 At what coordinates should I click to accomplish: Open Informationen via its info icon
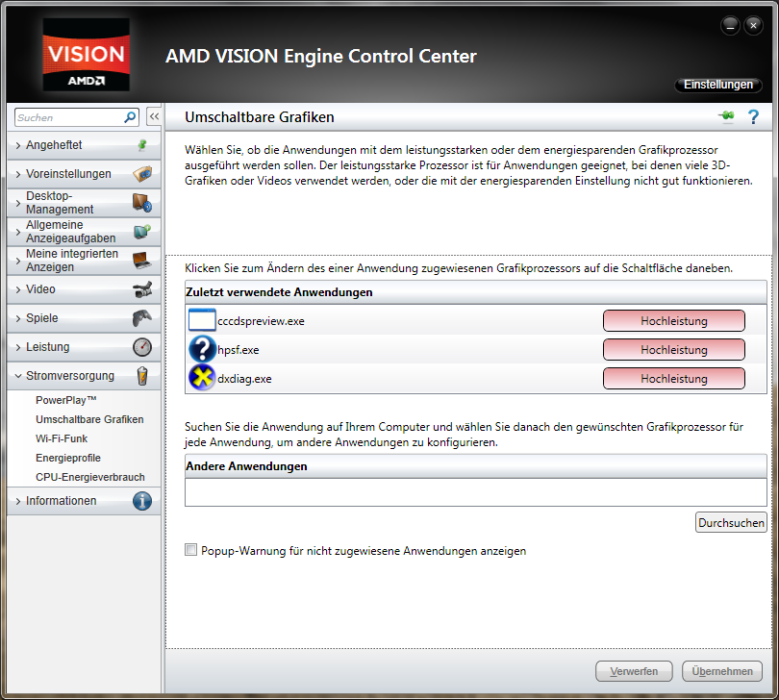pyautogui.click(x=142, y=500)
